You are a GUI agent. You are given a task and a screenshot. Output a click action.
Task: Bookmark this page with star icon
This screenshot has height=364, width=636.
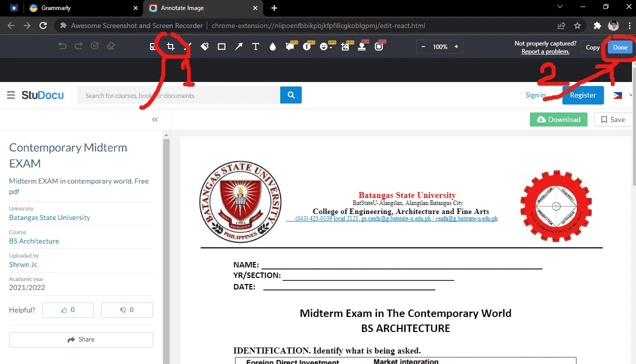[x=577, y=25]
